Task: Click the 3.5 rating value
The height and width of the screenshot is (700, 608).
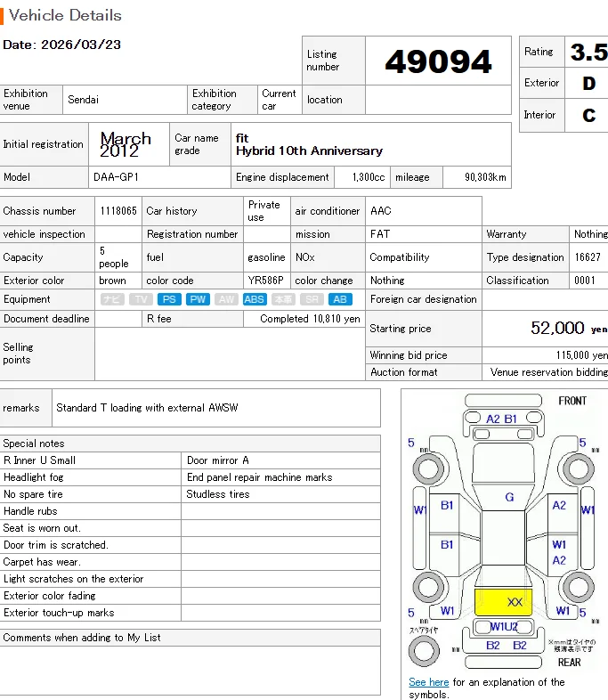Action: (x=588, y=53)
